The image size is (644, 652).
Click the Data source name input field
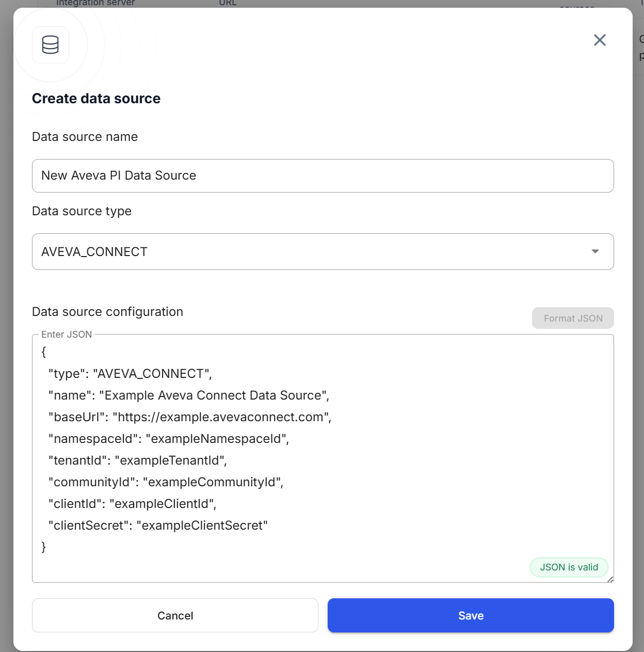[323, 176]
